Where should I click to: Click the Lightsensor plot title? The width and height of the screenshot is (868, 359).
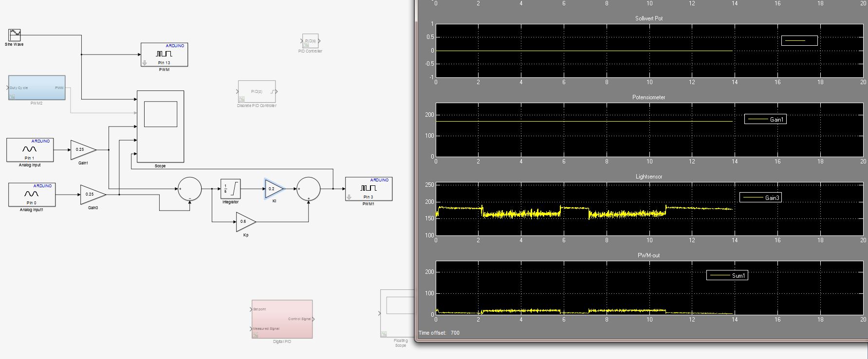tap(649, 177)
